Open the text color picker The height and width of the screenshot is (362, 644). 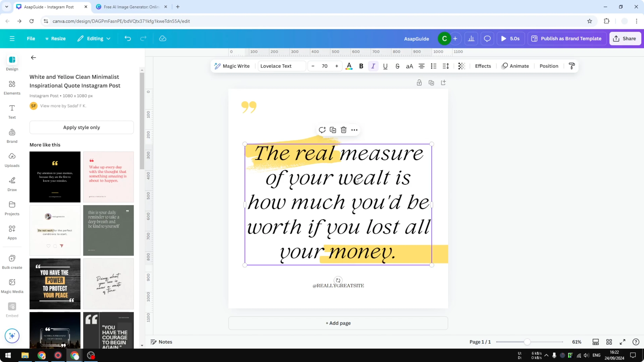pos(349,66)
